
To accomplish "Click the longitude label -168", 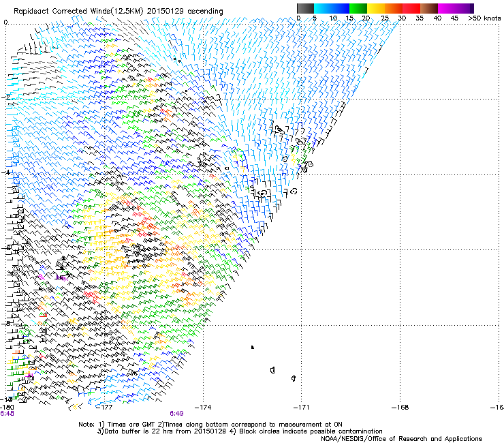I will coord(400,408).
